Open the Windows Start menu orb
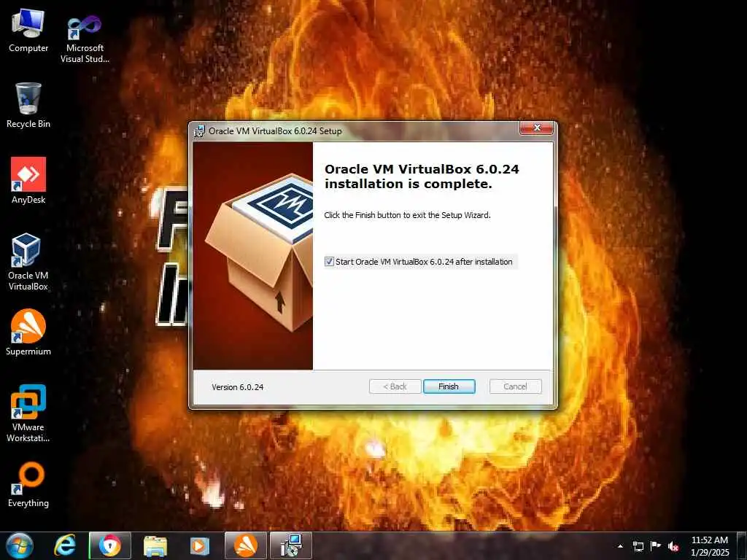Screen dimensions: 747x560 click(20, 545)
